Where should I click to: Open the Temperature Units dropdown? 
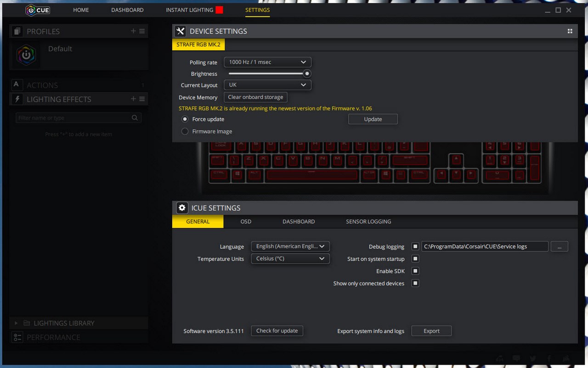pos(290,258)
